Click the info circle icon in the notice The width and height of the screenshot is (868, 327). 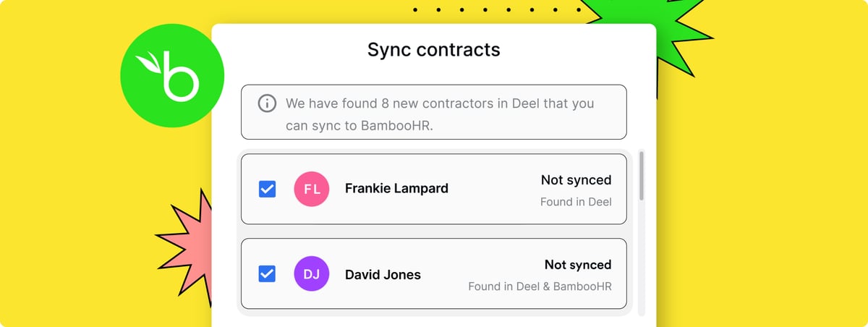(x=267, y=103)
